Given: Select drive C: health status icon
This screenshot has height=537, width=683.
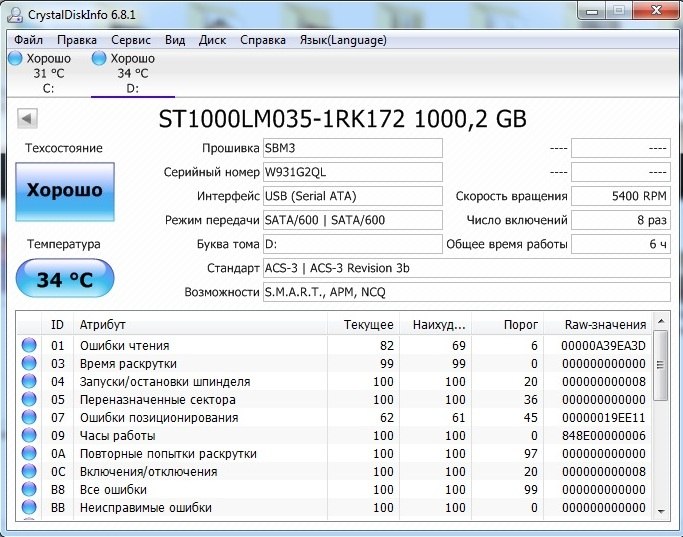Looking at the screenshot, I should pyautogui.click(x=15, y=59).
